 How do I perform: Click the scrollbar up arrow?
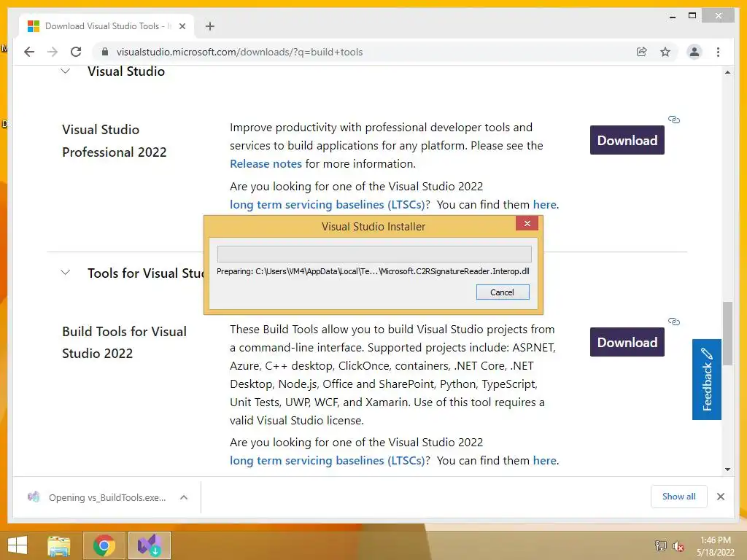pos(727,72)
